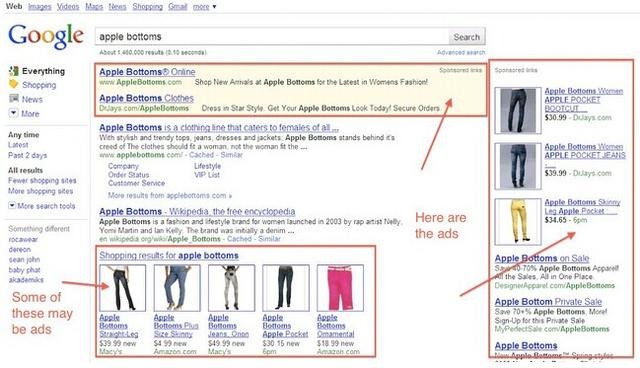Click the News icon in sidebar

click(14, 98)
